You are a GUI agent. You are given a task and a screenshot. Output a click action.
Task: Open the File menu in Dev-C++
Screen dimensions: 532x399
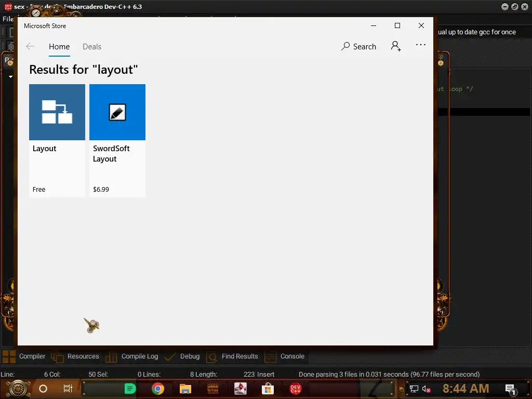[x=8, y=19]
